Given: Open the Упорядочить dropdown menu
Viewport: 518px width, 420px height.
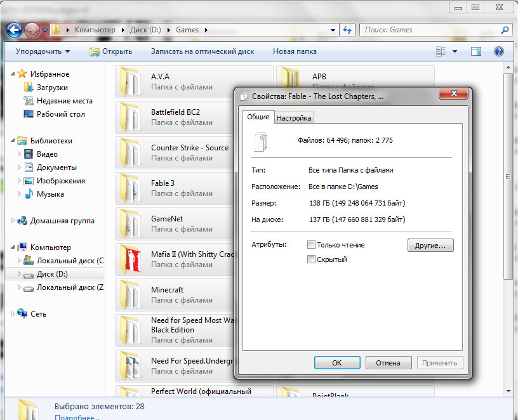Looking at the screenshot, I should (43, 51).
